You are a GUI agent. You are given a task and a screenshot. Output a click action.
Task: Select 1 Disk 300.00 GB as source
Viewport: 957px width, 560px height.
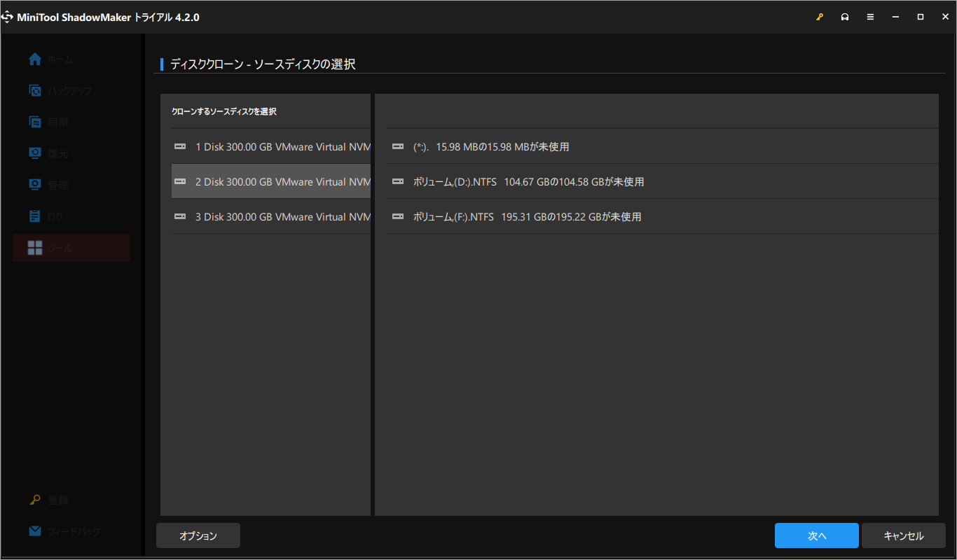coord(271,146)
